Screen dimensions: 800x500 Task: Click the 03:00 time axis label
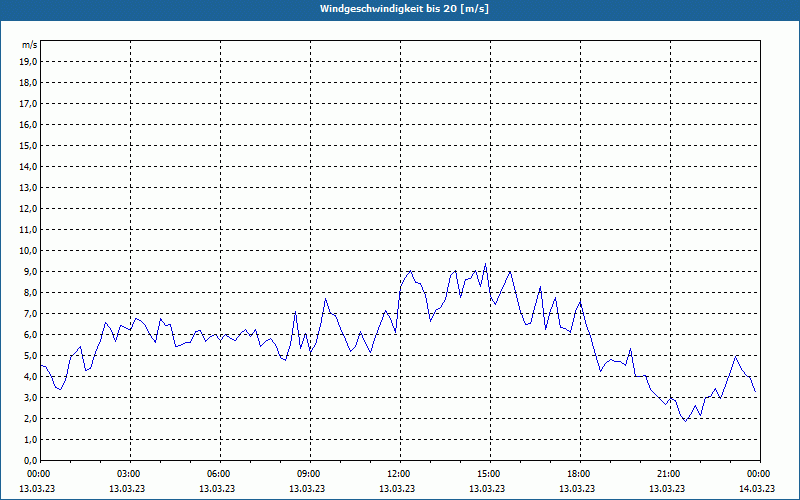[x=131, y=474]
